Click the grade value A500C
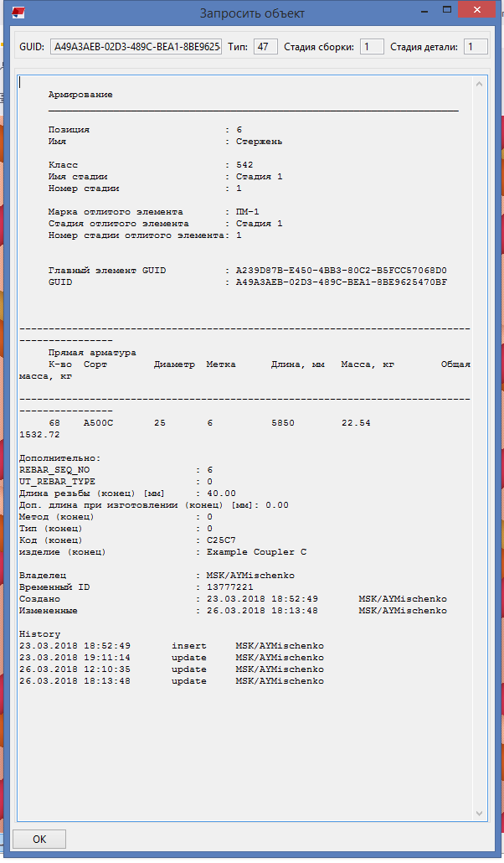 pos(99,423)
